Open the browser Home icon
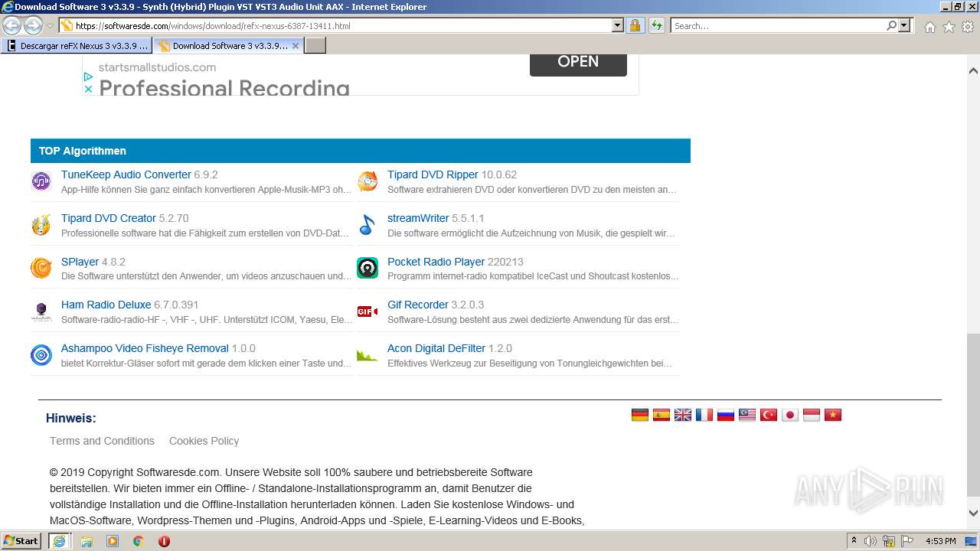The width and height of the screenshot is (980, 551). click(929, 26)
